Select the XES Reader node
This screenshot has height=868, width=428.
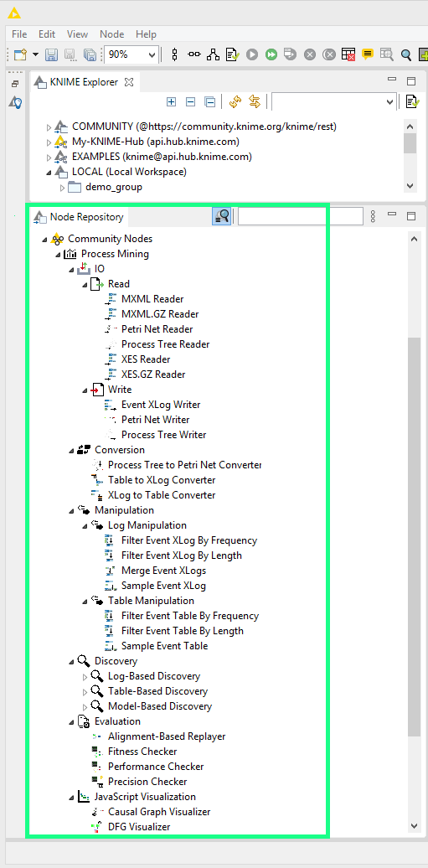(x=146, y=359)
